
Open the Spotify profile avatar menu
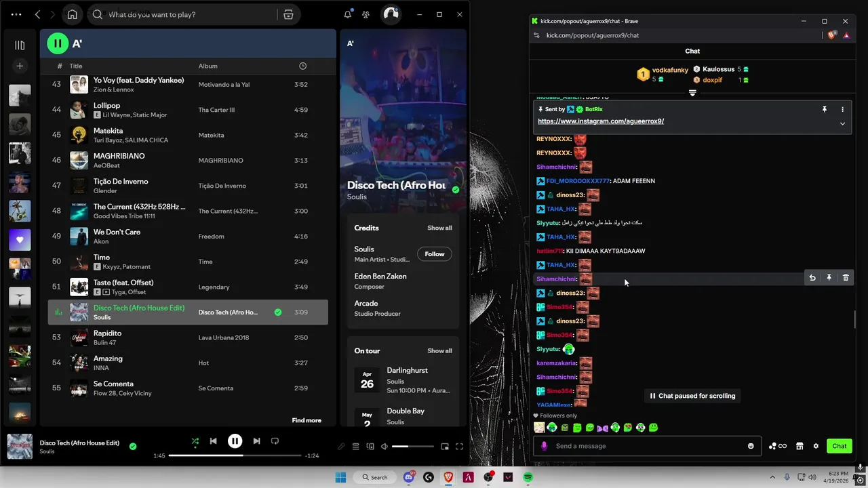[x=391, y=14]
